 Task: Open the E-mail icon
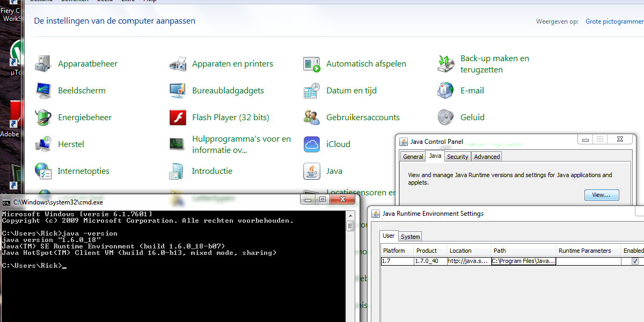445,90
